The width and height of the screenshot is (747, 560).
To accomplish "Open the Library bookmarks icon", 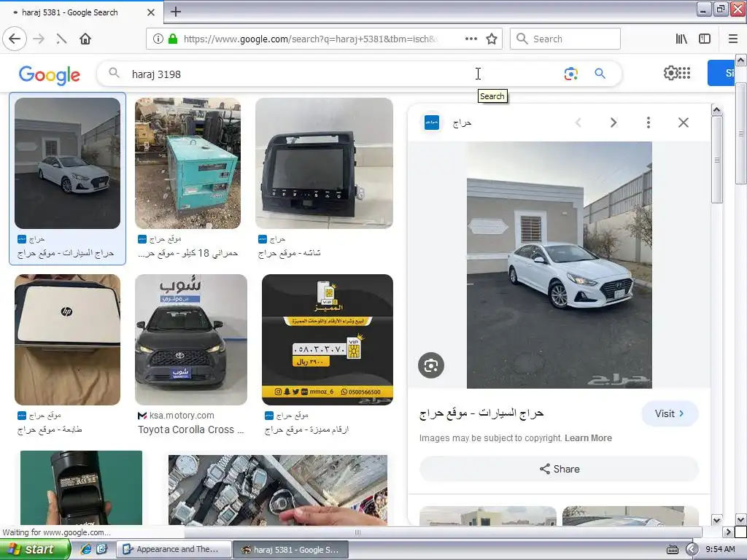I will (681, 39).
